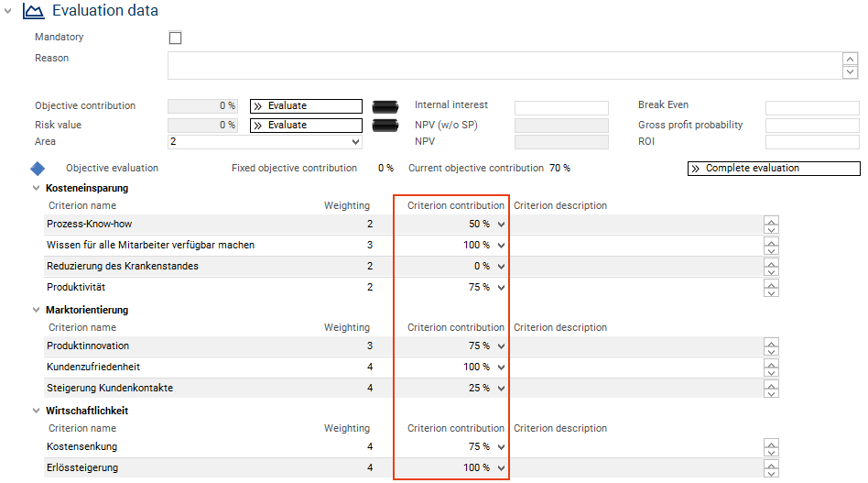Toggle the Mandatory checkbox

[x=176, y=38]
